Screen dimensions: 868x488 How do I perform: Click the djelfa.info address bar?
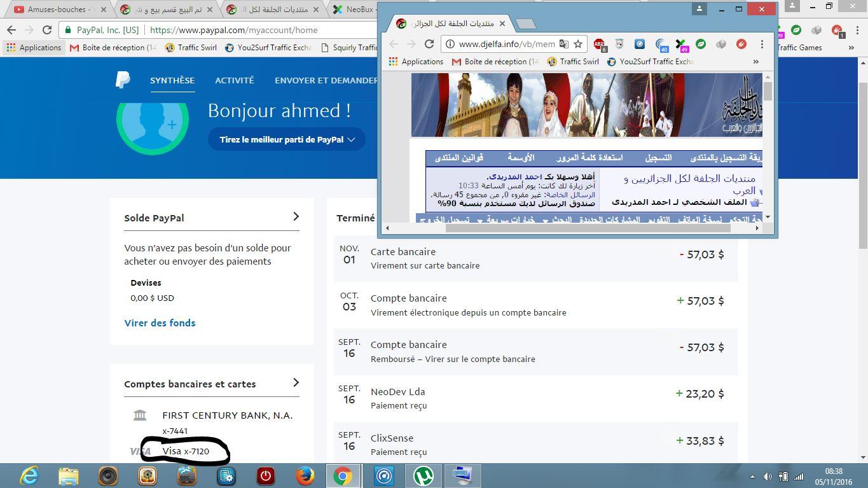507,44
